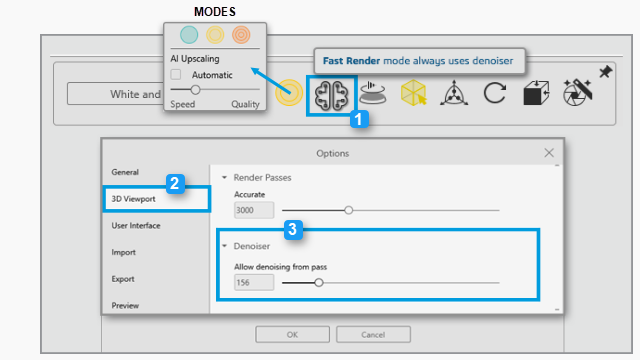
Task: Collapse the Render Passes section
Action: pyautogui.click(x=224, y=178)
